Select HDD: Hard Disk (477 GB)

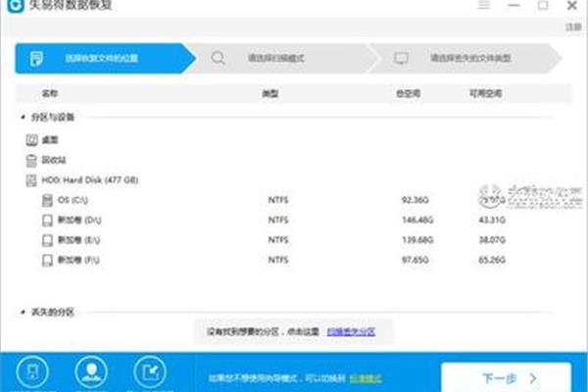point(89,180)
